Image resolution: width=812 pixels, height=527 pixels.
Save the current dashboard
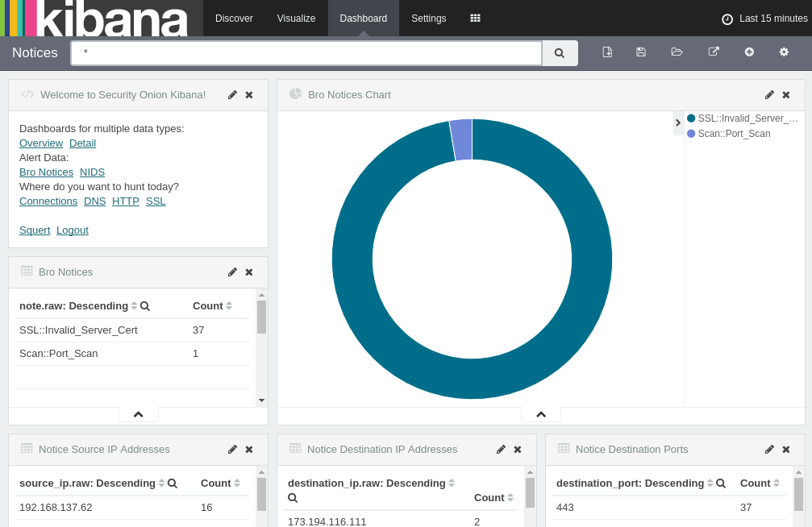(x=640, y=52)
